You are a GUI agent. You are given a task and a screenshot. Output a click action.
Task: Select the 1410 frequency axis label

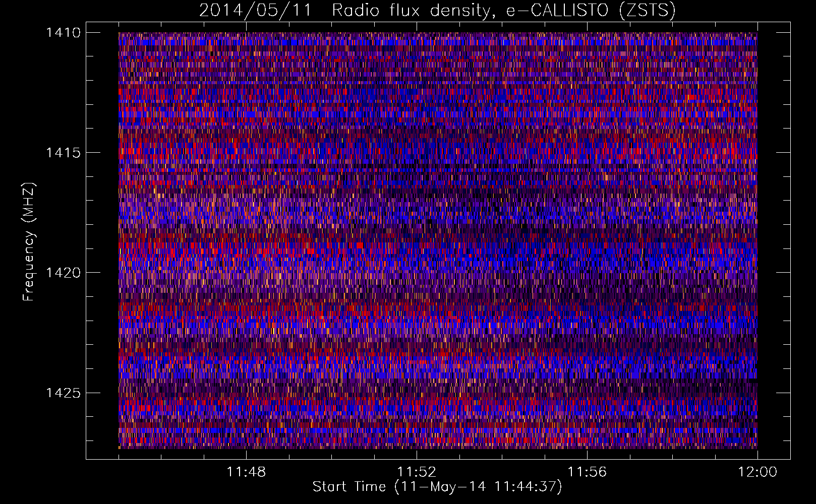tap(63, 33)
